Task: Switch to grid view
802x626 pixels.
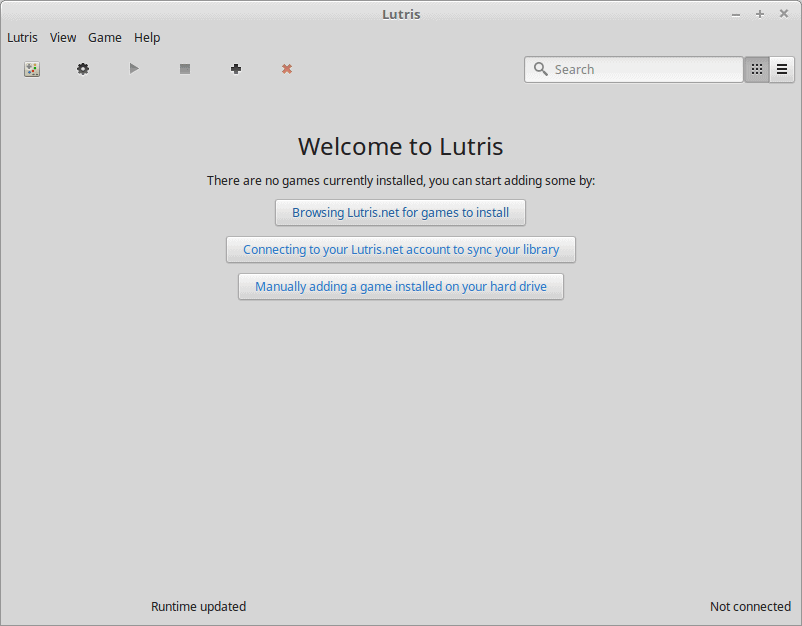Action: point(757,69)
